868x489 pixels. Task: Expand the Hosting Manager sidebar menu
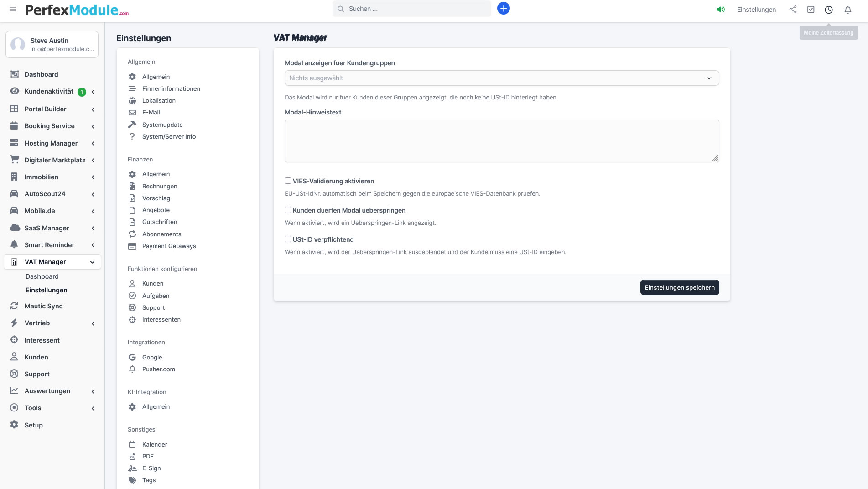click(51, 143)
